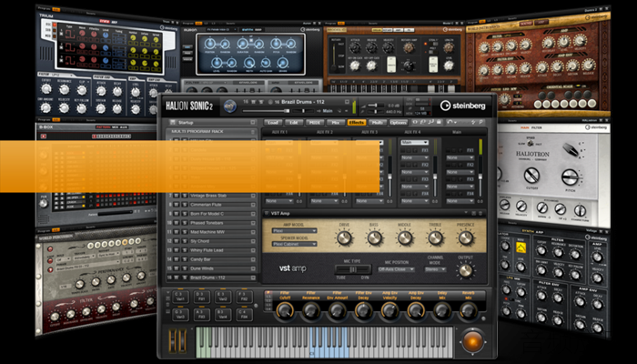Open load icon on Brazil Drums - 112 rack row

[x=253, y=278]
